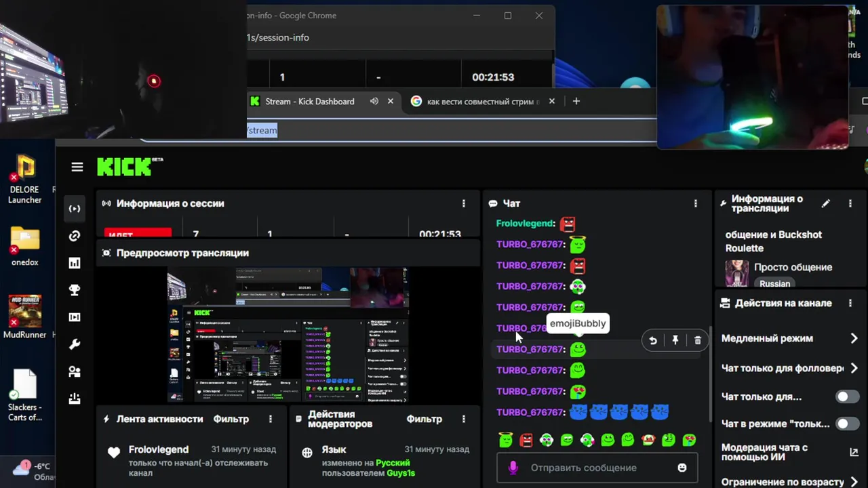Open the community people sidebar icon
The height and width of the screenshot is (488, 868).
click(x=75, y=371)
